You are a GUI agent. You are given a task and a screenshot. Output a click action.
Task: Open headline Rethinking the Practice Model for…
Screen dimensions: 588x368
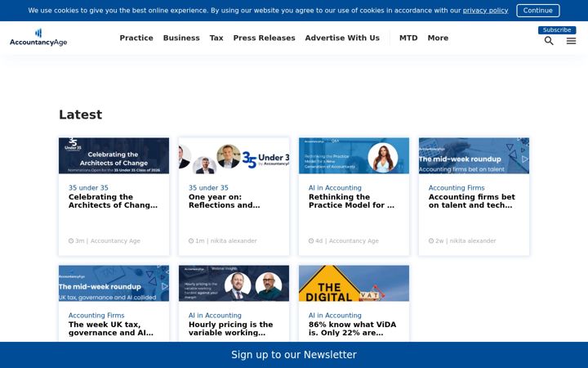coord(351,201)
